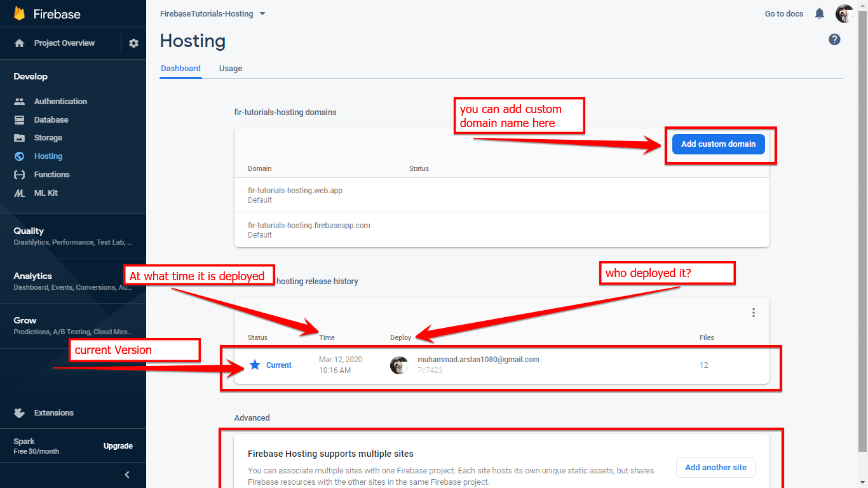Click the Database icon in sidebar
Viewport: 868px width, 488px height.
20,119
